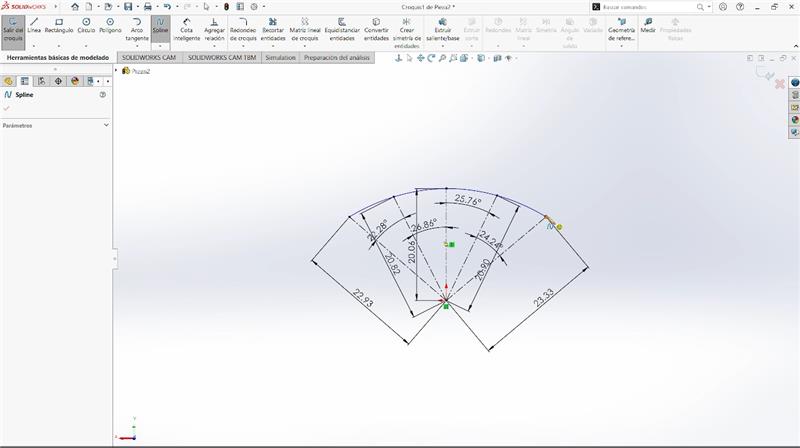800x448 pixels.
Task: Open the Geometría de referencia tool
Action: (621, 30)
